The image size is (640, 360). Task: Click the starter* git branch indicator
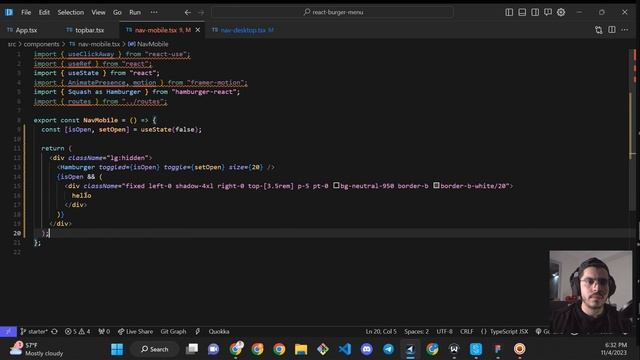pos(34,331)
